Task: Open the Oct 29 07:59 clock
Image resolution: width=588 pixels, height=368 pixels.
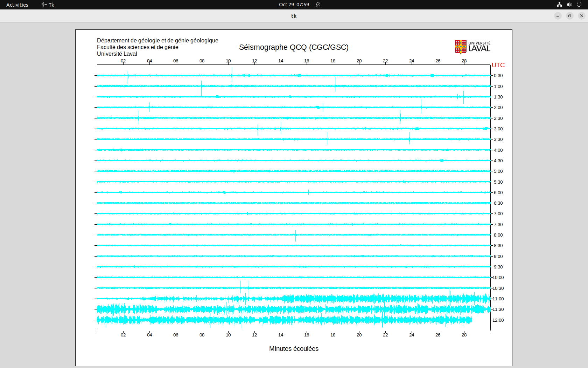Action: coord(294,5)
